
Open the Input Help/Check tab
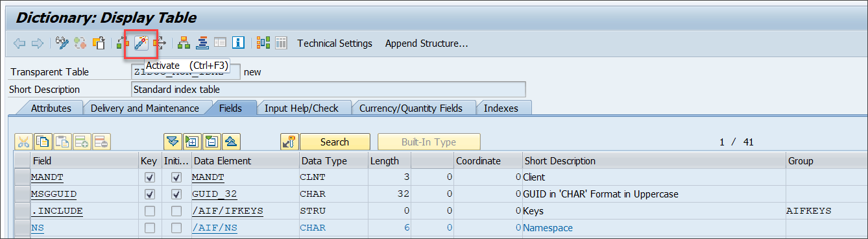(x=302, y=108)
